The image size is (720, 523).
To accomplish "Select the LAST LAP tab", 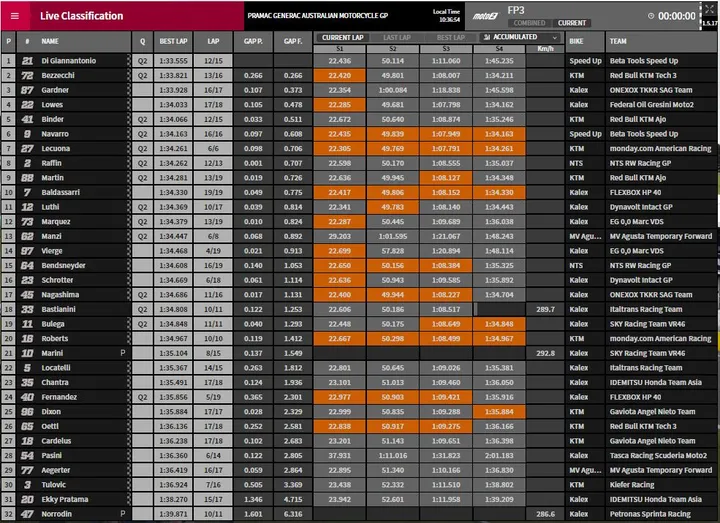I will pos(397,38).
